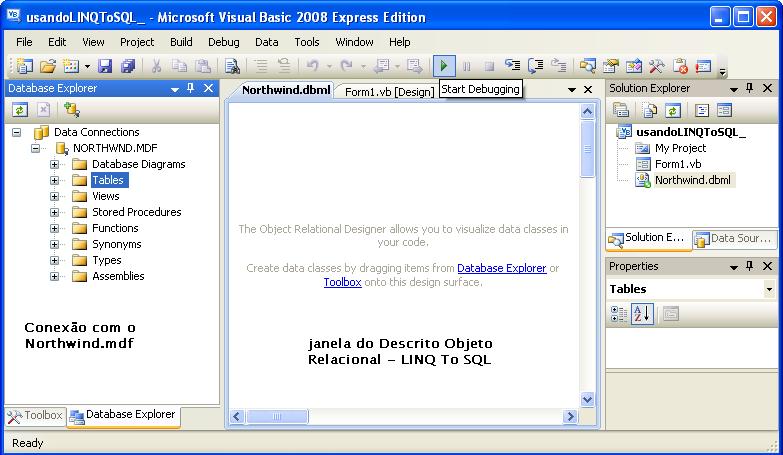Open Toolbox via hammer and wrench toolbar icon
783x455 pixels.
pos(657,66)
